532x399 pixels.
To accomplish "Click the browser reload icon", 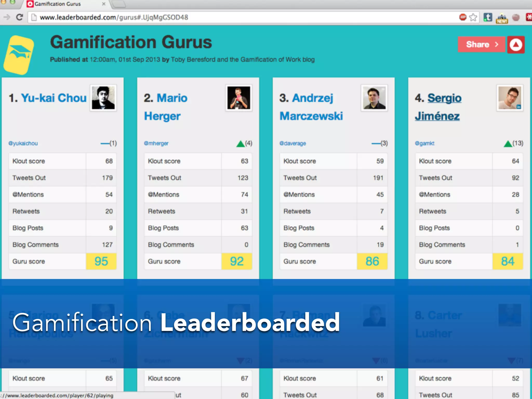I will (x=19, y=17).
